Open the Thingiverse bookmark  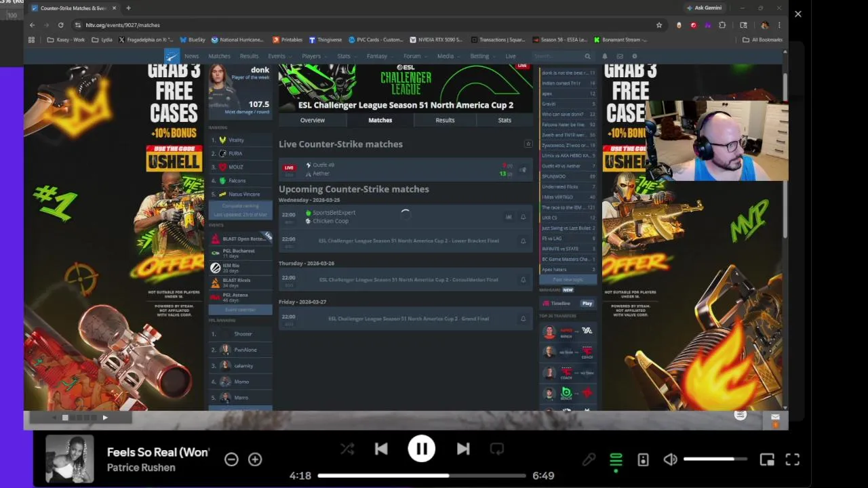pos(325,40)
